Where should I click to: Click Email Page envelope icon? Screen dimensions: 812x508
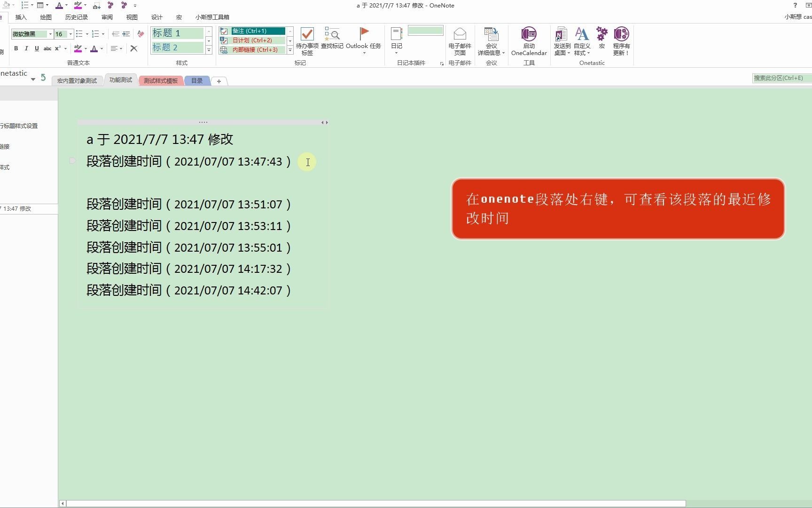460,34
